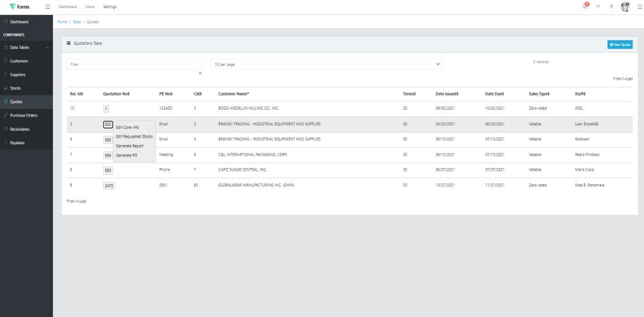The image size is (644, 317).
Task: Select Edit Core Info from context menu
Action: click(x=127, y=127)
